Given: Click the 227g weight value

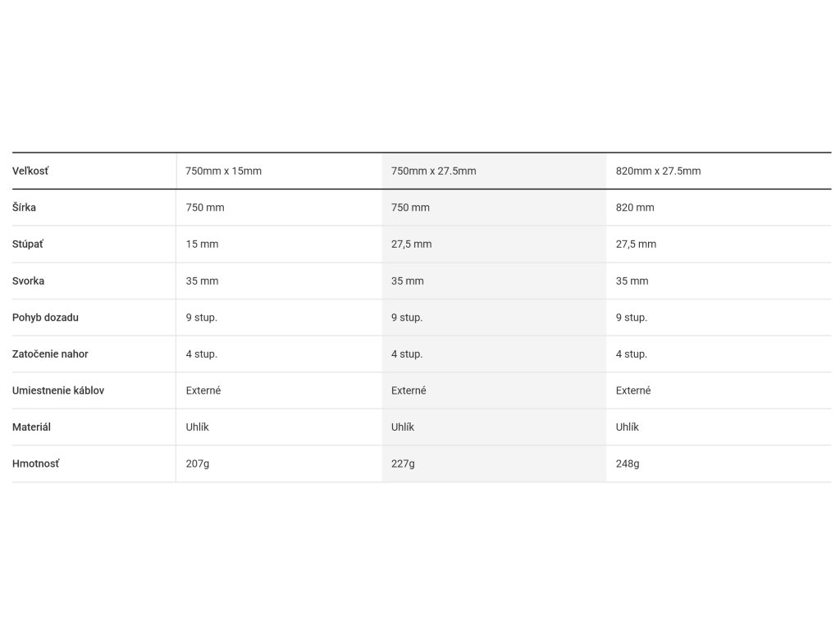Looking at the screenshot, I should coord(403,463).
